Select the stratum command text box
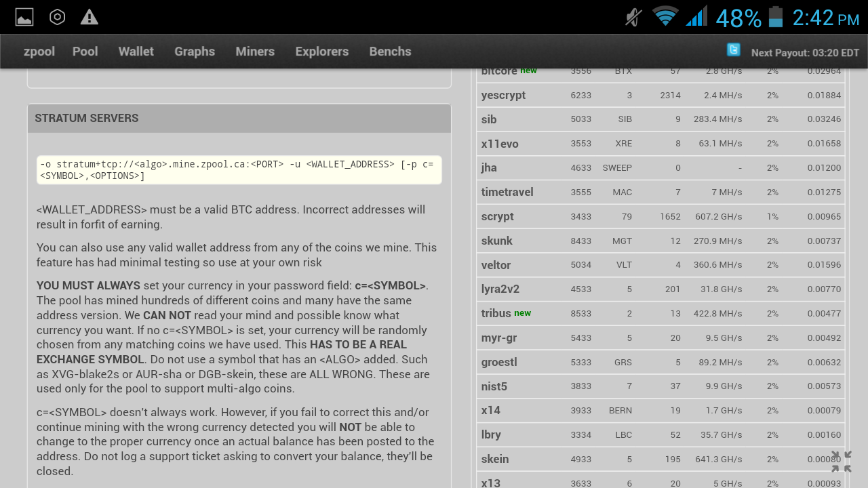The image size is (868, 488). point(239,170)
